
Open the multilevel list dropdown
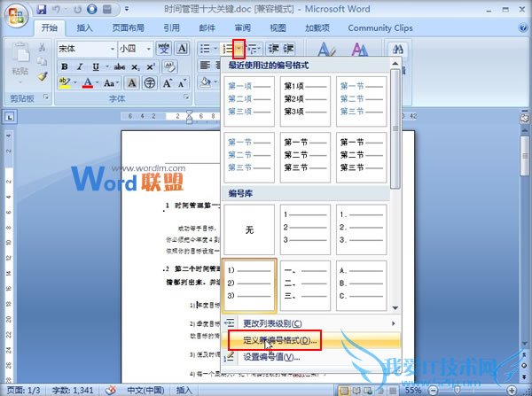click(259, 49)
